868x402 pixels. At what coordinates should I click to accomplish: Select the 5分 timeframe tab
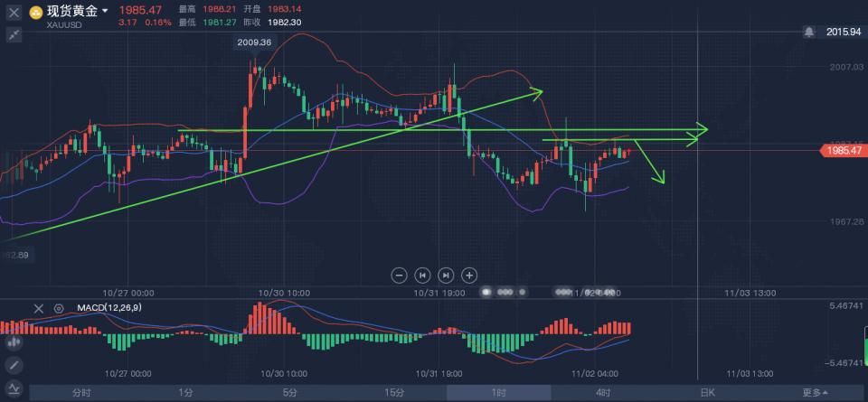tap(290, 392)
